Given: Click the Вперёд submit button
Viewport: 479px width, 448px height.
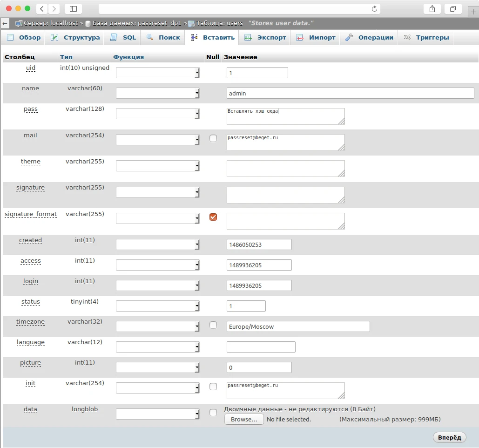Looking at the screenshot, I should tap(449, 437).
